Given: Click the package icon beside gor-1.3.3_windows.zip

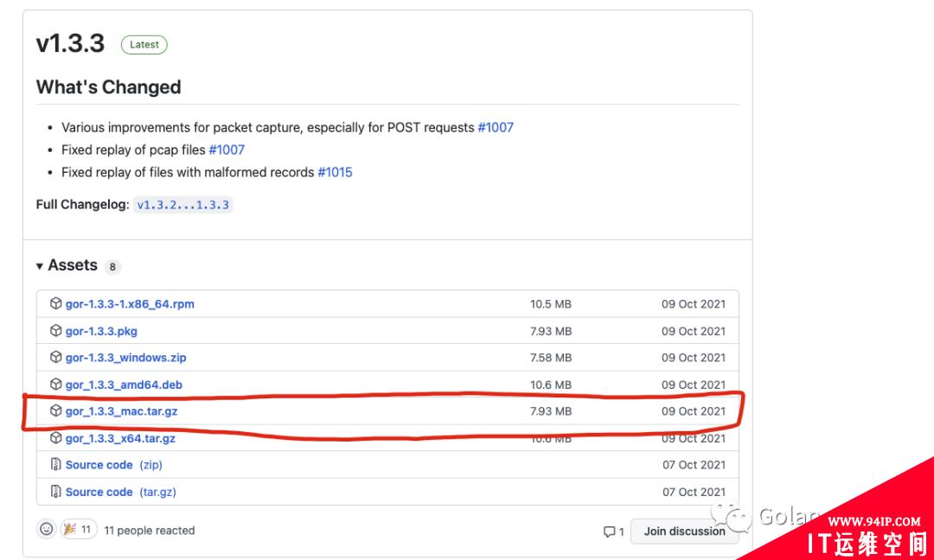Looking at the screenshot, I should pyautogui.click(x=56, y=357).
